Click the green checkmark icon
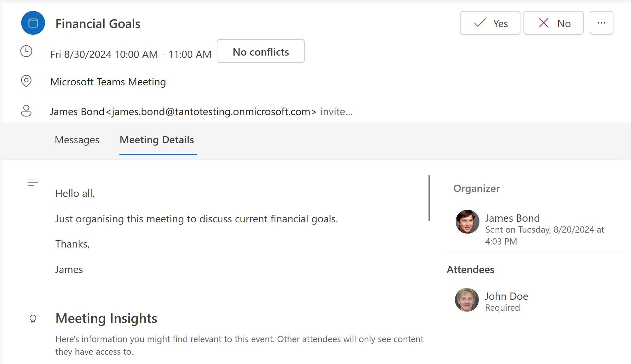 [480, 23]
